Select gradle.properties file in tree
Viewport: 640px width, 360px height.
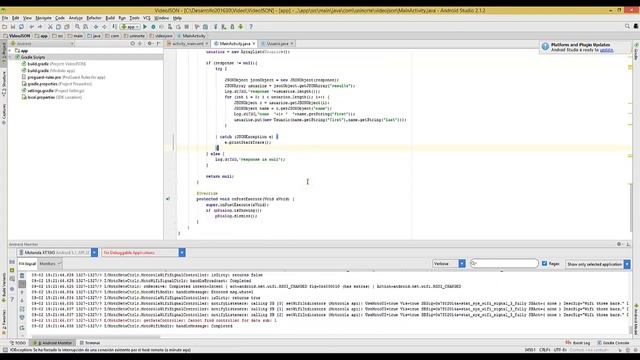click(57, 84)
